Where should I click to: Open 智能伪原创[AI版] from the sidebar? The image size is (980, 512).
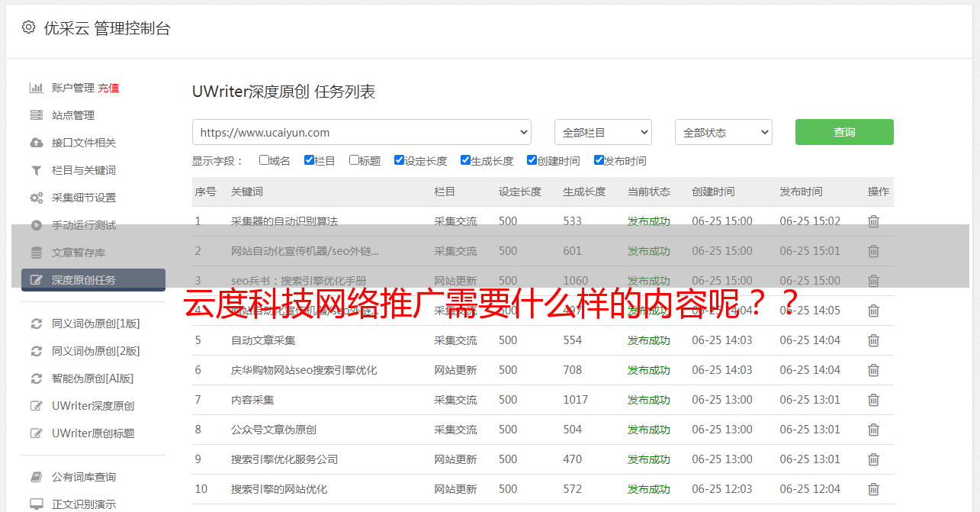click(x=93, y=378)
